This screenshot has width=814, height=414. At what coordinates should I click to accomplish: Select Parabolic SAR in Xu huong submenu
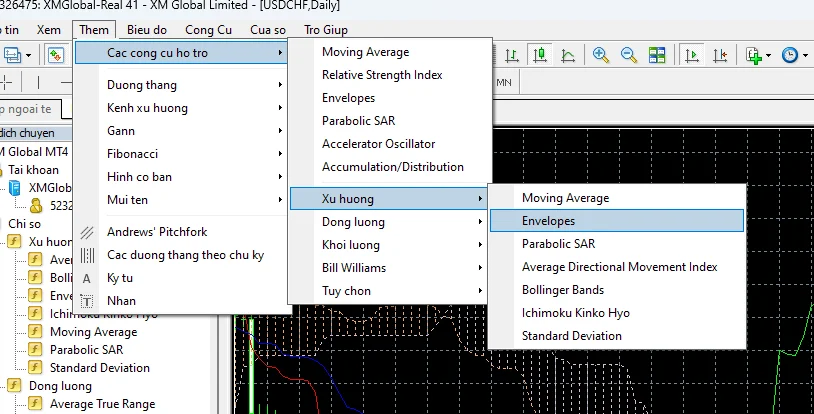click(x=617, y=244)
